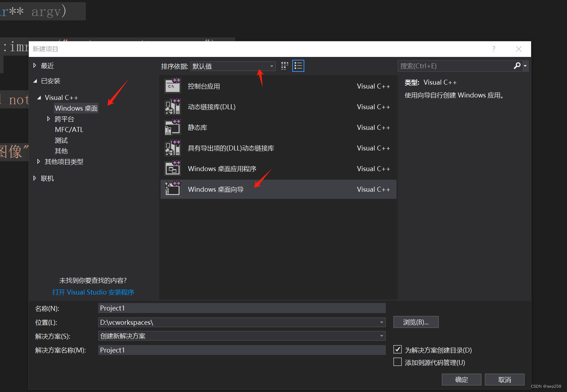Screen dimensions: 567x392
Task: Click the 跨平台 tree label
Action: [x=64, y=119]
